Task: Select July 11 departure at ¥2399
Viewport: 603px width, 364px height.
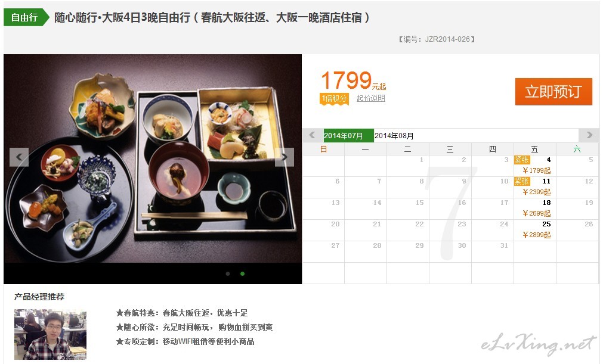Action: point(535,188)
